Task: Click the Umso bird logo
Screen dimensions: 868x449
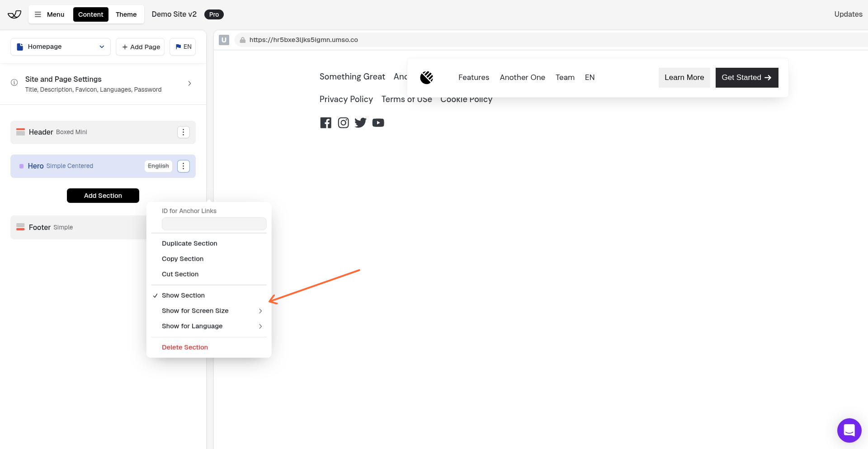Action: [14, 14]
